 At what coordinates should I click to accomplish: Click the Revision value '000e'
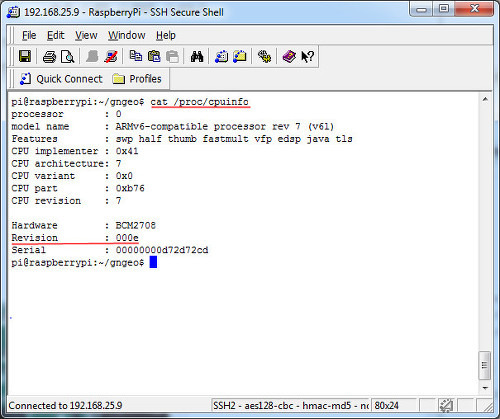point(127,238)
